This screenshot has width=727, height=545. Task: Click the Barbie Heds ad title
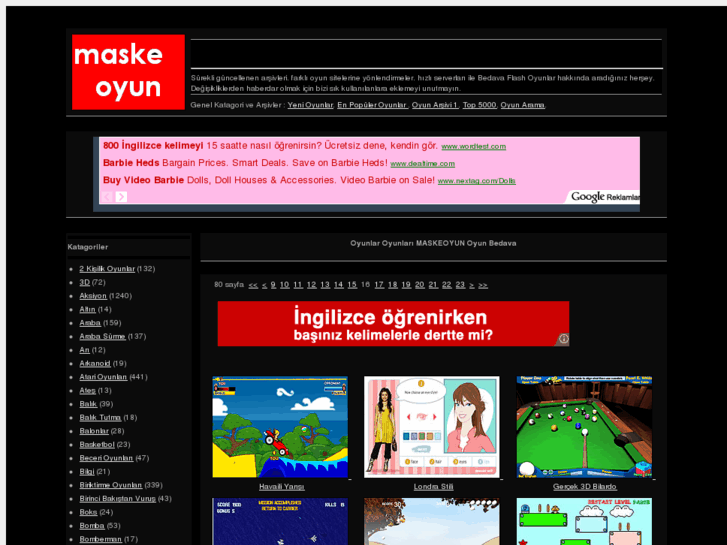[131, 163]
